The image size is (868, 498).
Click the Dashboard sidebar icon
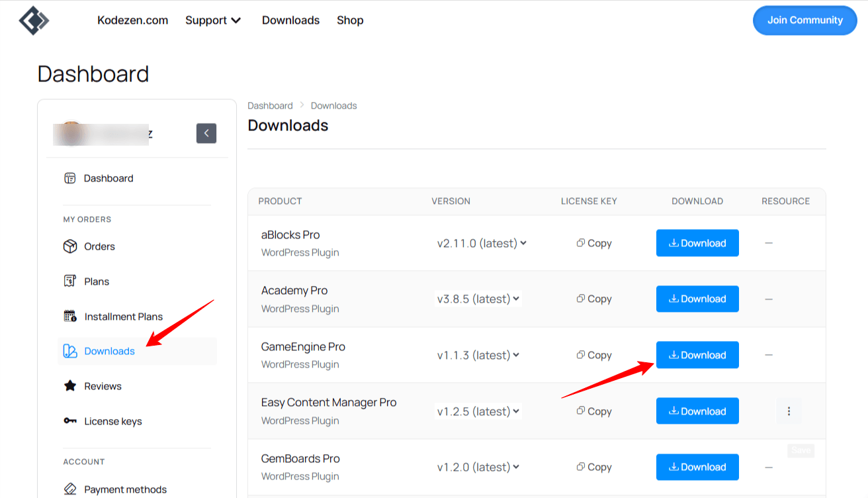69,178
